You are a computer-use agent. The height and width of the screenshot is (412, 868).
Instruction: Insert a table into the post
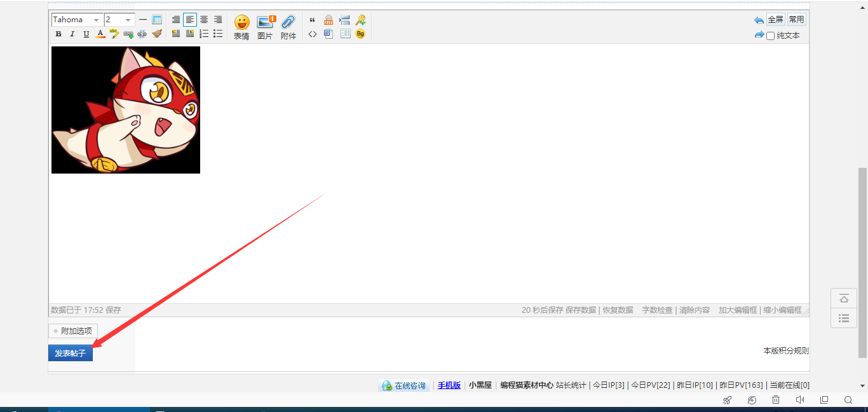(157, 20)
